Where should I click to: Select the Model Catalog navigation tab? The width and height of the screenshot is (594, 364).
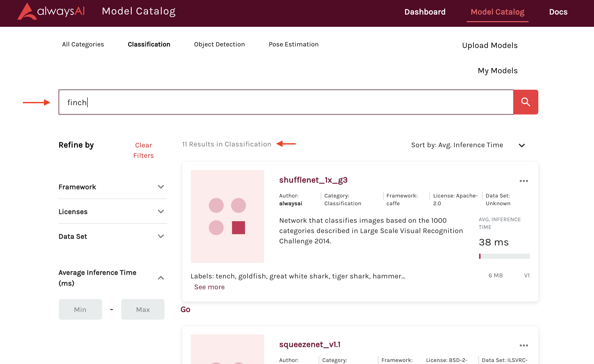tap(498, 12)
